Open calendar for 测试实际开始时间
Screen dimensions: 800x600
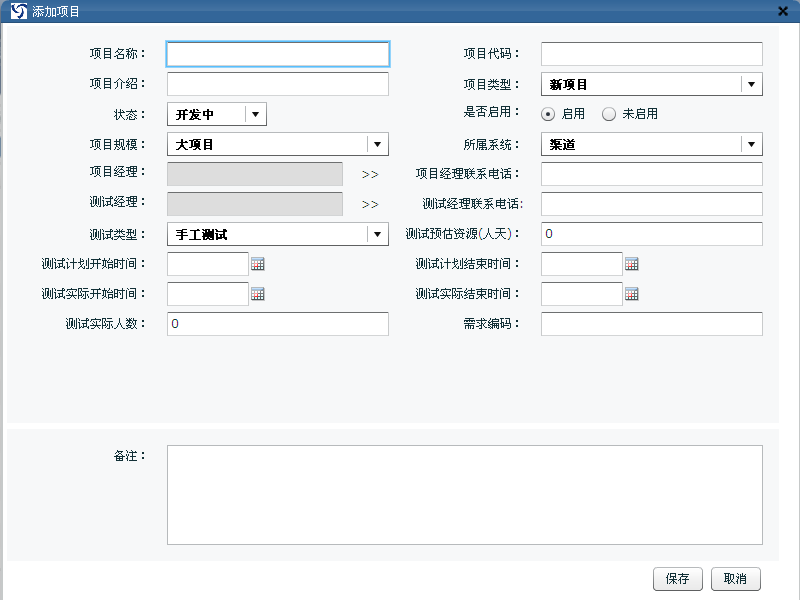(x=257, y=294)
